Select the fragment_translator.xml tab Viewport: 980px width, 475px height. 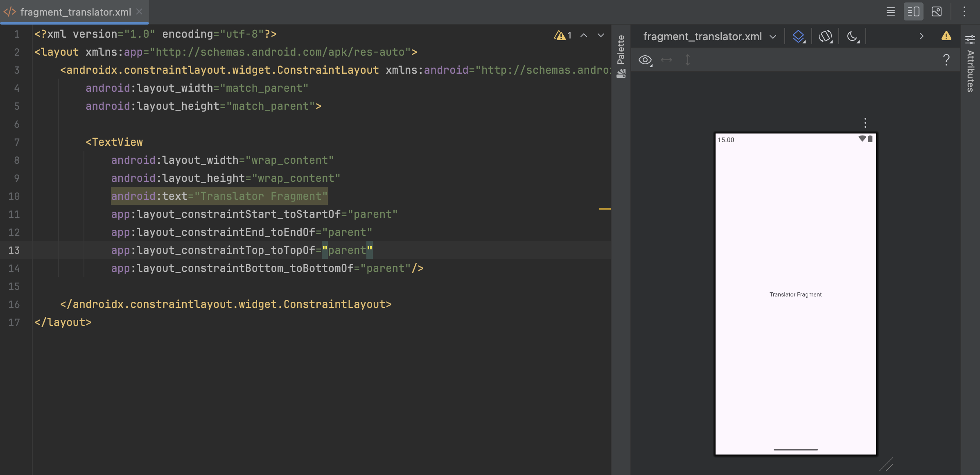75,12
